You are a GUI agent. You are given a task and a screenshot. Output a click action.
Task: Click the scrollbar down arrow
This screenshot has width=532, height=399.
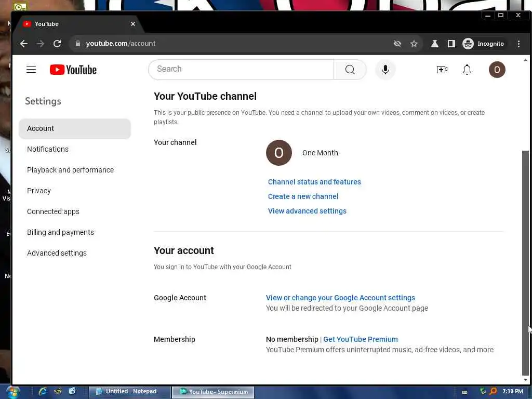pyautogui.click(x=525, y=380)
